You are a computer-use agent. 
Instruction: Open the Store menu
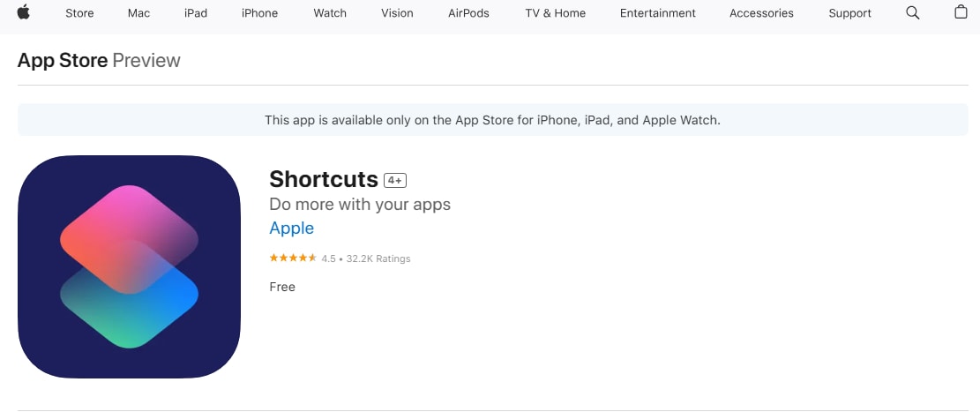click(79, 13)
